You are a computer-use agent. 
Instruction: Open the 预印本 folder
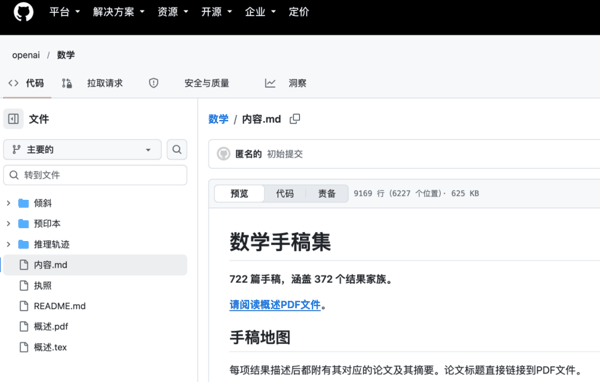pos(47,224)
